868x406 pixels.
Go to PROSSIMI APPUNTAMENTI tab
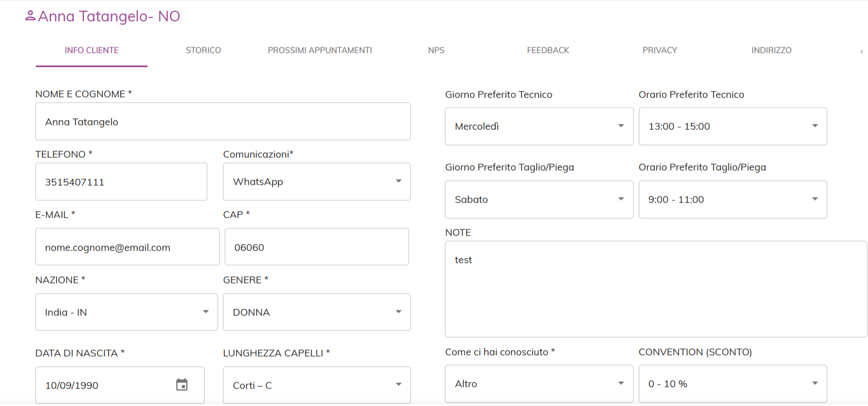click(320, 50)
